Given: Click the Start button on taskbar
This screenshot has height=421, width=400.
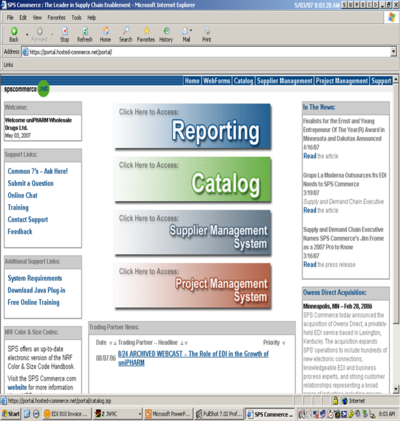Looking at the screenshot, I should [11, 414].
